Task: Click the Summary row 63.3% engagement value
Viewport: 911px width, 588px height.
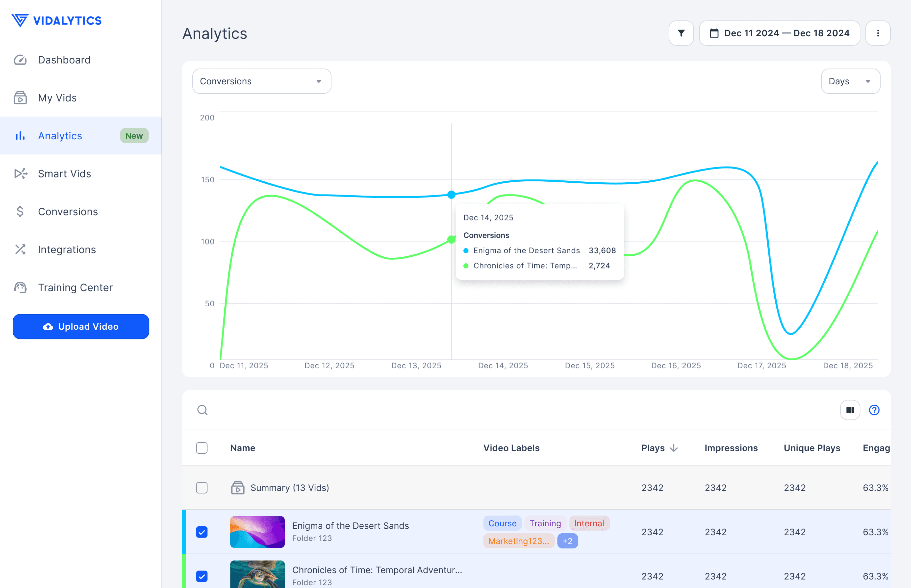Action: (876, 488)
